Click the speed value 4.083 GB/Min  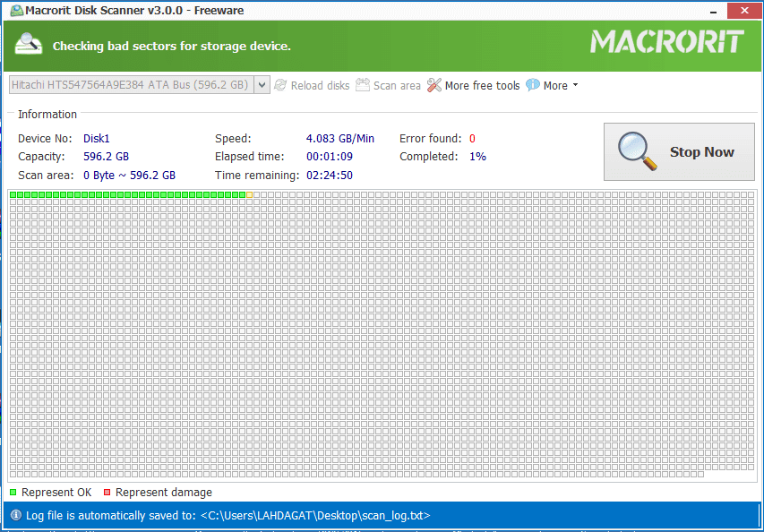pyautogui.click(x=340, y=138)
